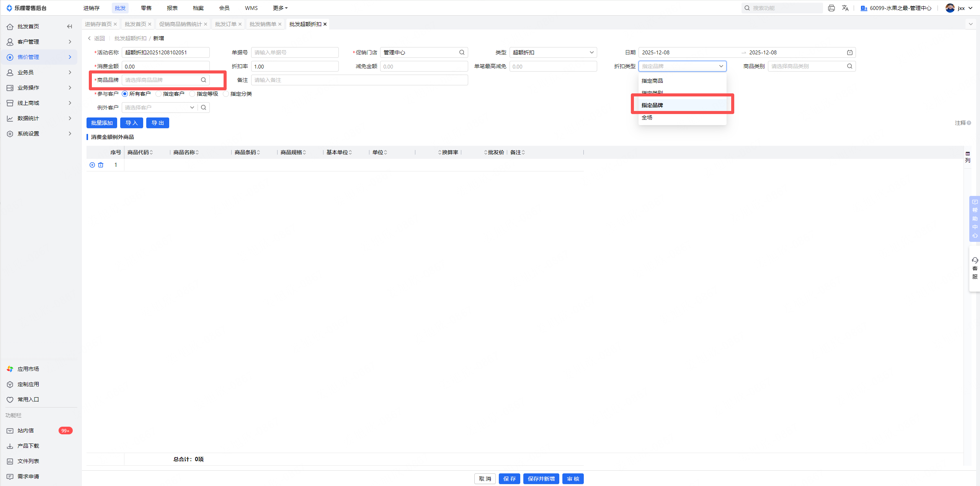Switch to the 批发订单 tab
The image size is (980, 486).
coord(226,24)
